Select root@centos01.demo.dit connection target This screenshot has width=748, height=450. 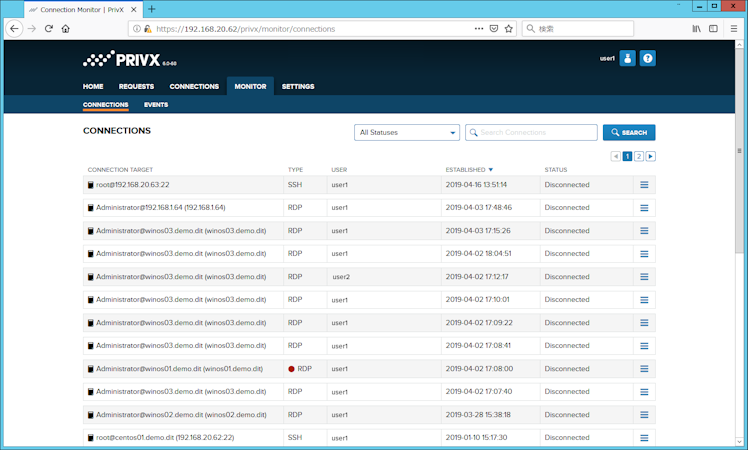[x=165, y=438]
